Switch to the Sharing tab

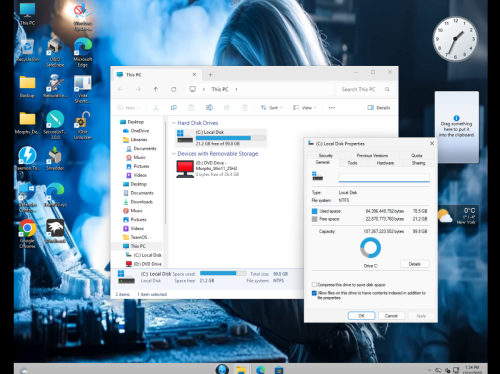point(418,163)
